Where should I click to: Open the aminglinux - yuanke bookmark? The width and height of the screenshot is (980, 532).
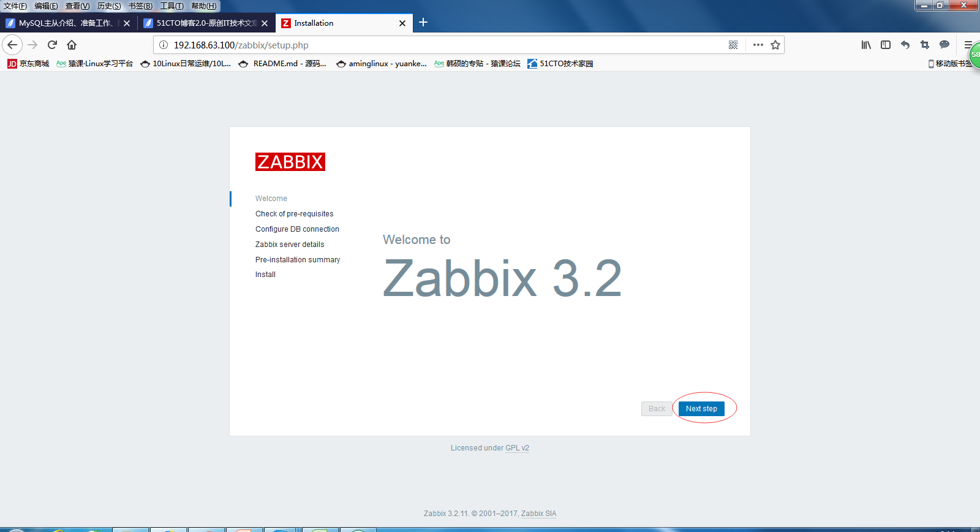(x=382, y=64)
